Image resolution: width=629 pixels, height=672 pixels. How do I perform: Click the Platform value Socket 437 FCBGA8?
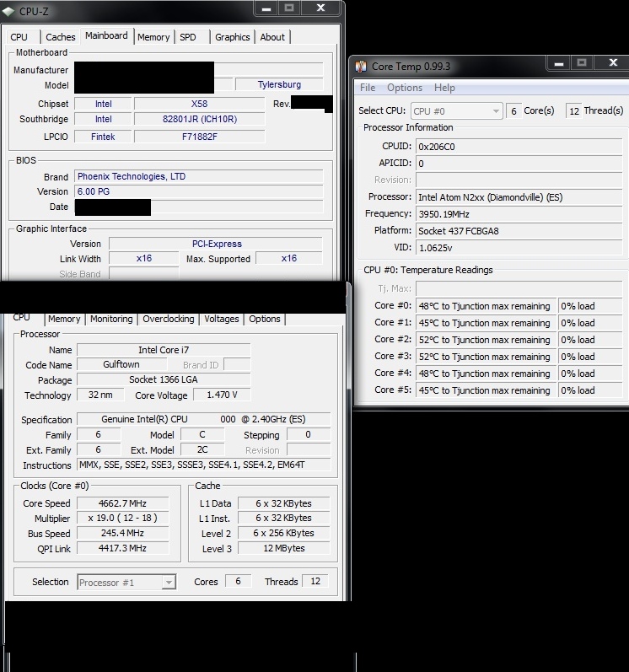coord(519,231)
